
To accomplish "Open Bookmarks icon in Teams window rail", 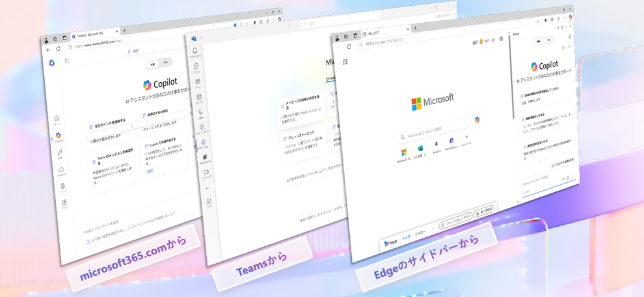I will [x=204, y=157].
